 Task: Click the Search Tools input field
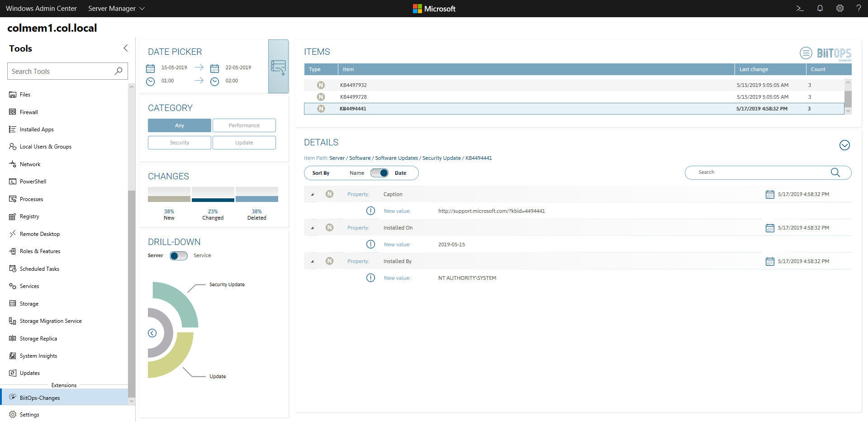point(62,72)
